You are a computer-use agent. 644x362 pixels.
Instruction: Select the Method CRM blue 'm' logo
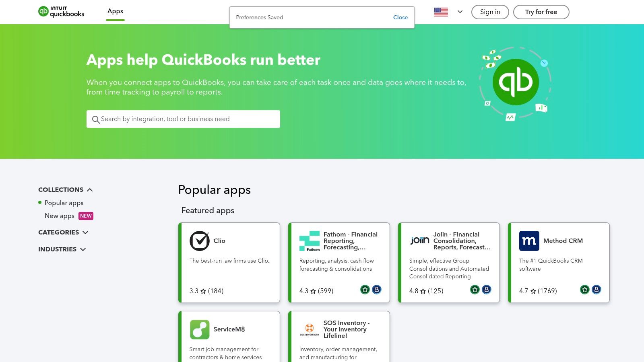[x=529, y=241]
